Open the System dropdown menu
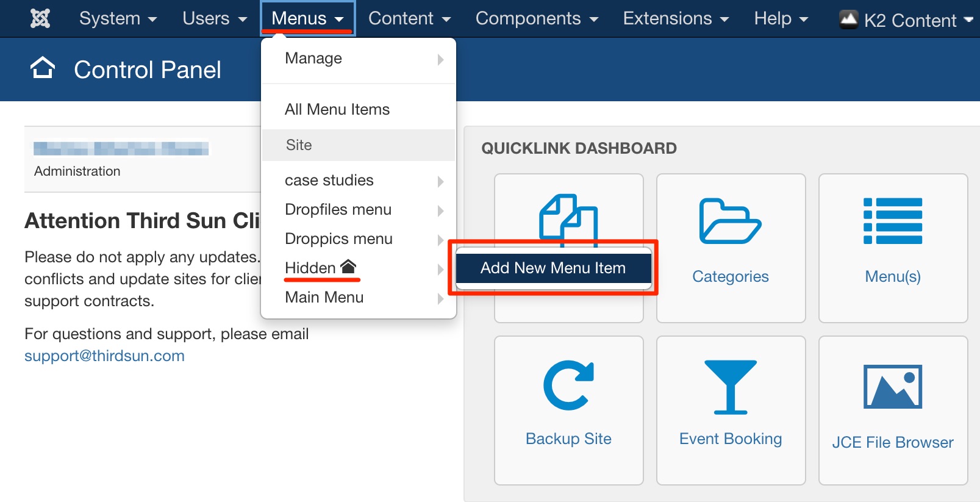Image resolution: width=980 pixels, height=502 pixels. point(118,18)
